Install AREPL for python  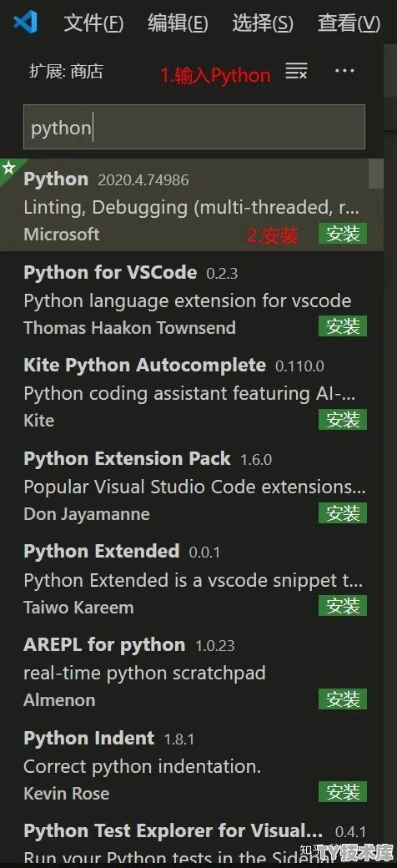[343, 699]
